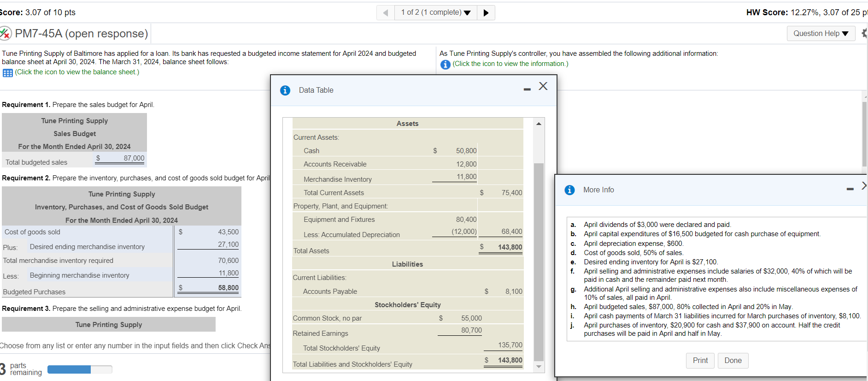The width and height of the screenshot is (868, 381).
Task: Click the partially-correct status icon beside PM7-45A
Action: (x=6, y=33)
